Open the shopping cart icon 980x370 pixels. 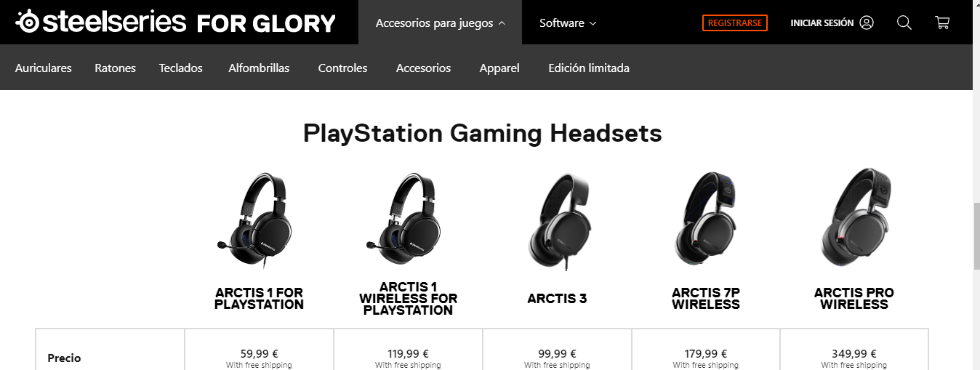coord(942,23)
